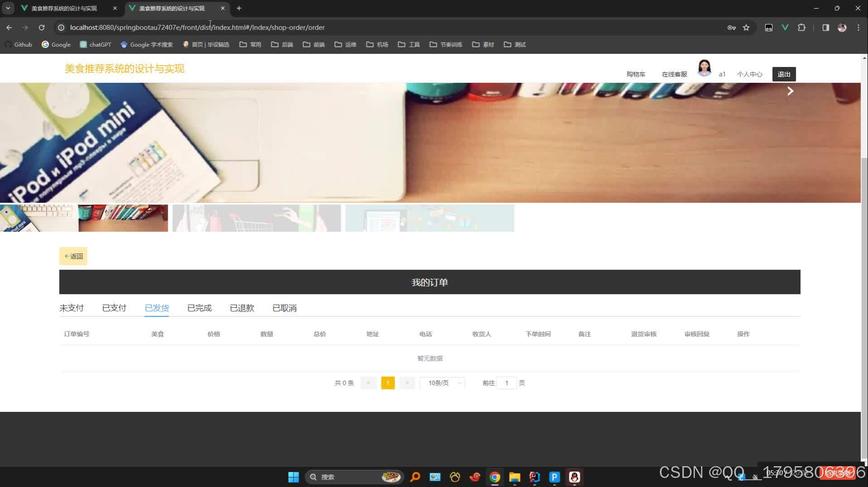The width and height of the screenshot is (868, 487).
Task: Switch to the 已支付 orders tab
Action: point(114,308)
